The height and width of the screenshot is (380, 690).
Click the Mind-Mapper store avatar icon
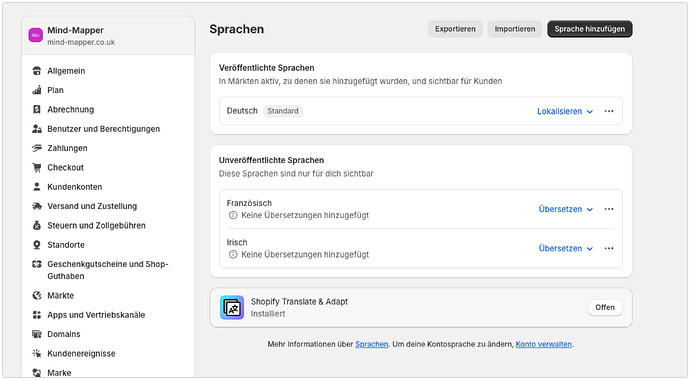[36, 36]
